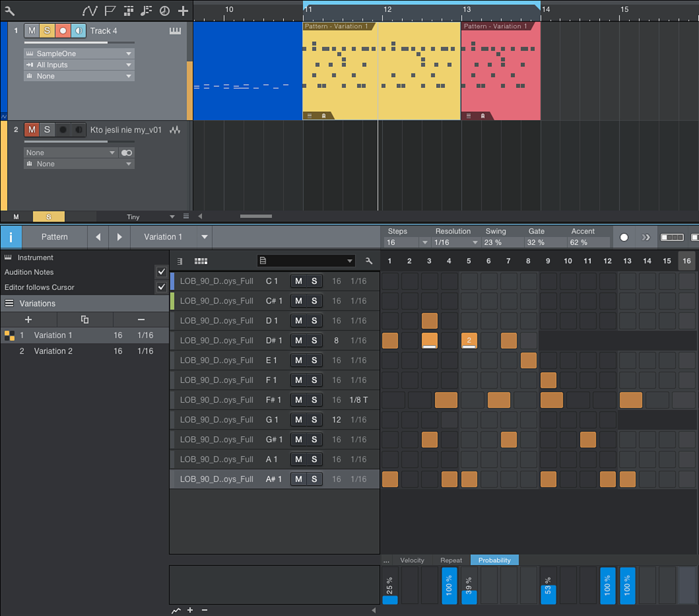699x616 pixels.
Task: Click the arrangement horizontal scrollbar handle
Action: (x=256, y=216)
